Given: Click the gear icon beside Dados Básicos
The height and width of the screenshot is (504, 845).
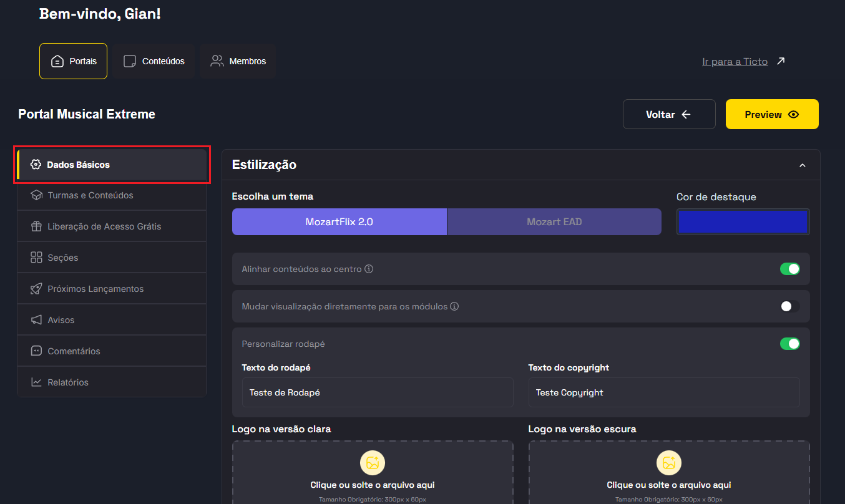Looking at the screenshot, I should tap(36, 165).
